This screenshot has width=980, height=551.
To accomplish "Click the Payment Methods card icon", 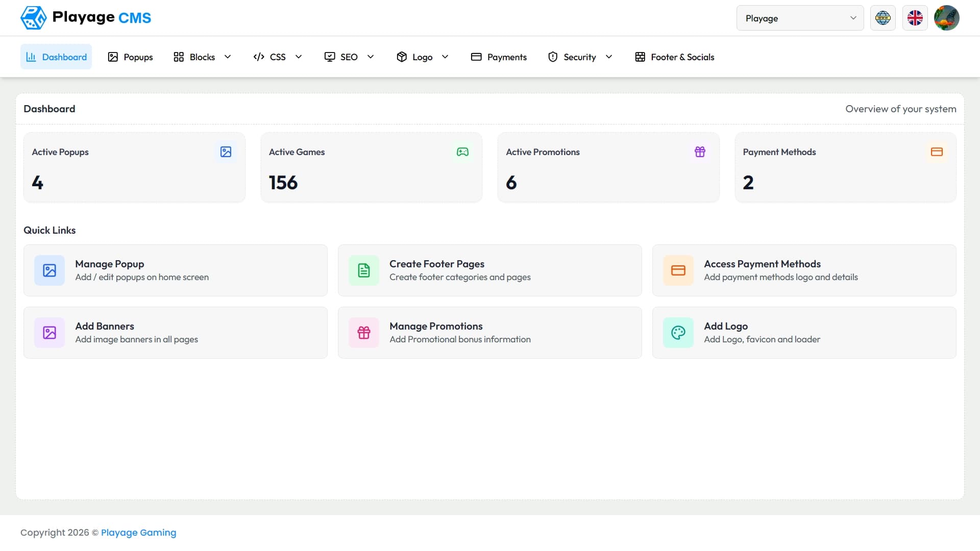I will point(937,152).
